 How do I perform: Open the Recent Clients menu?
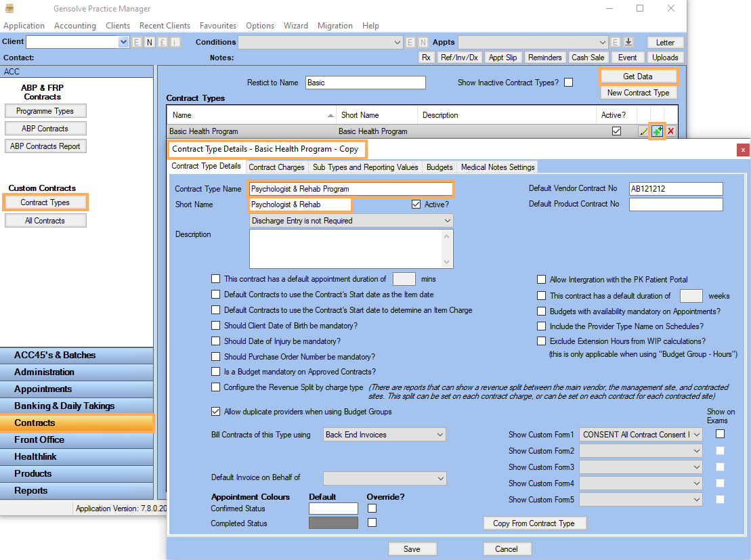coord(165,26)
